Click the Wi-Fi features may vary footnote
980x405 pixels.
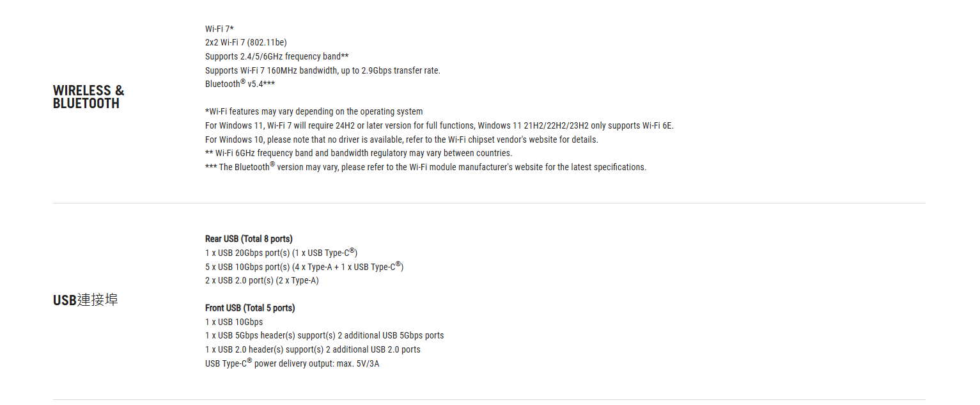pyautogui.click(x=314, y=111)
